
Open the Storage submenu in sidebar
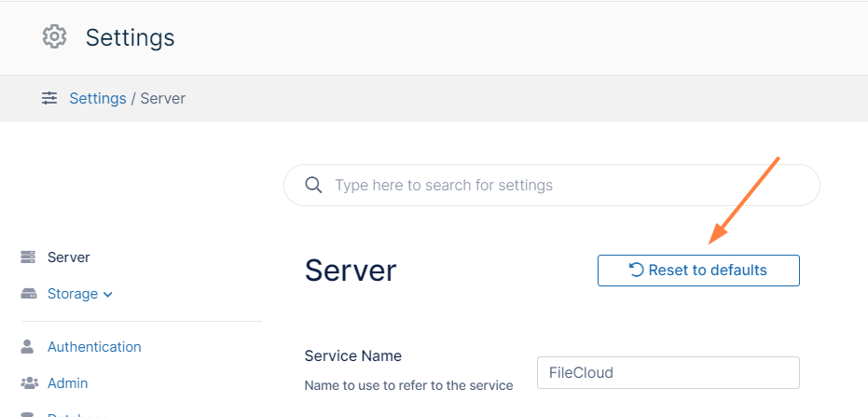click(x=73, y=294)
